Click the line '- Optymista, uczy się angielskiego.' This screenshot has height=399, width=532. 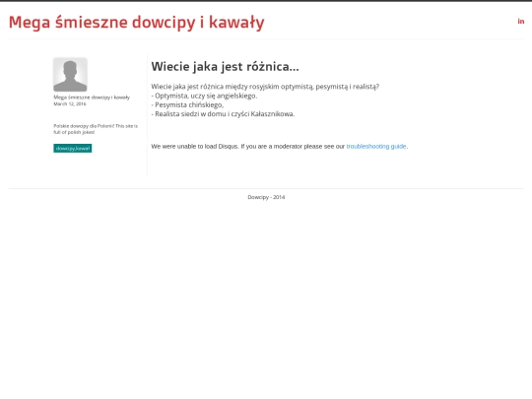[204, 96]
